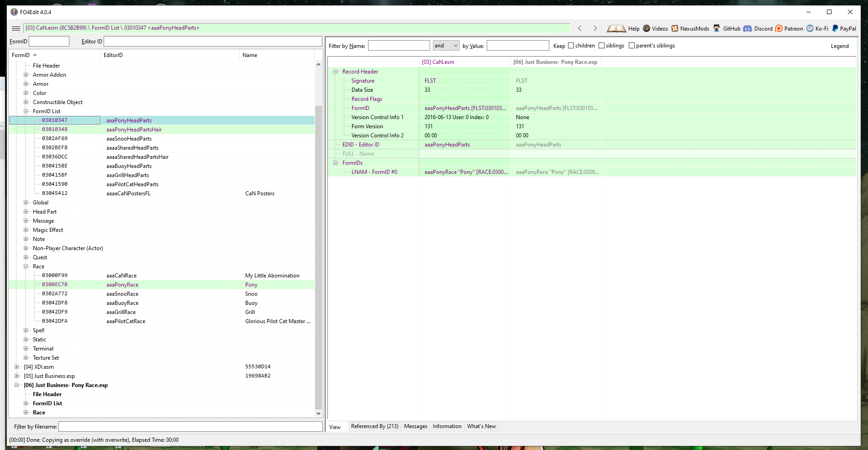Open the GitHub icon link

(x=716, y=28)
